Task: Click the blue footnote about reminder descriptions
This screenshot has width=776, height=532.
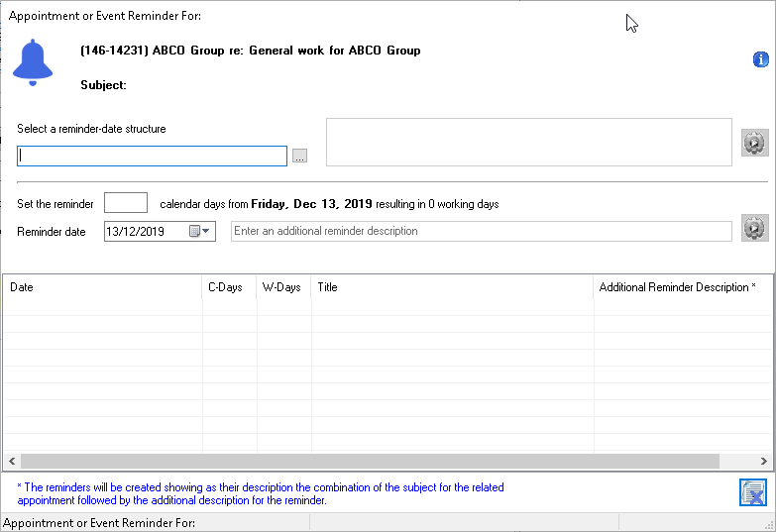Action: (x=261, y=494)
